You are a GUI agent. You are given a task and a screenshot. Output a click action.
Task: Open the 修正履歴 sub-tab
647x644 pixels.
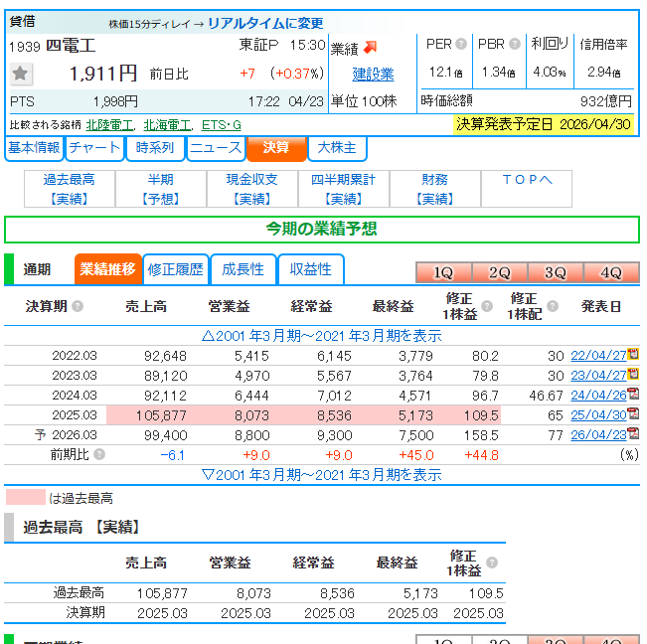pyautogui.click(x=176, y=269)
